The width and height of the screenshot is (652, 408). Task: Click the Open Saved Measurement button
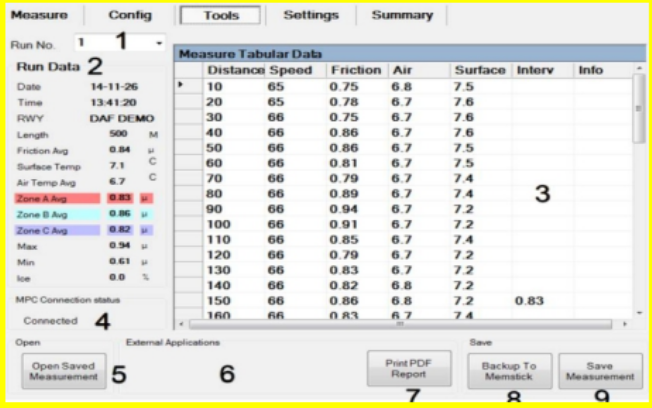click(64, 372)
